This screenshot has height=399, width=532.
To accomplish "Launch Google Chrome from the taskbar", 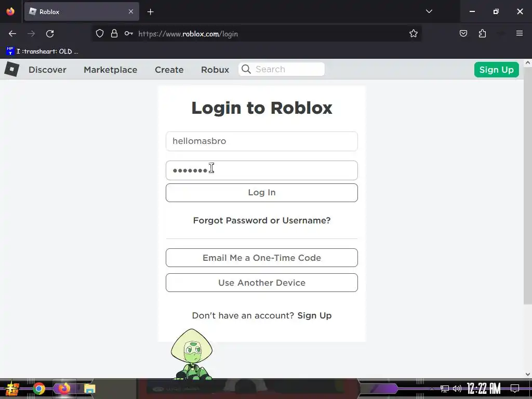I will 39,389.
